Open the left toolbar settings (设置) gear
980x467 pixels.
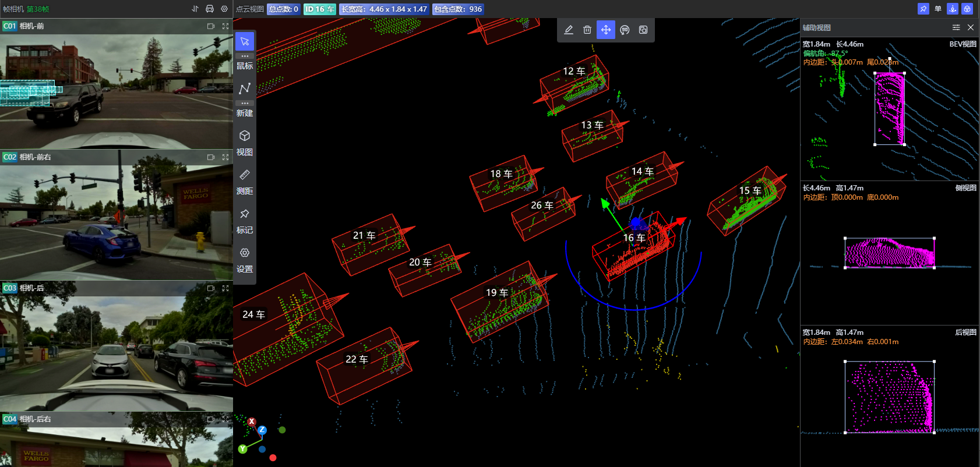245,253
